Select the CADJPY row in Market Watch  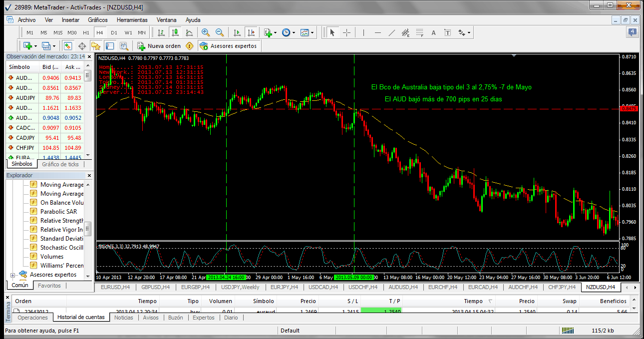pos(44,138)
